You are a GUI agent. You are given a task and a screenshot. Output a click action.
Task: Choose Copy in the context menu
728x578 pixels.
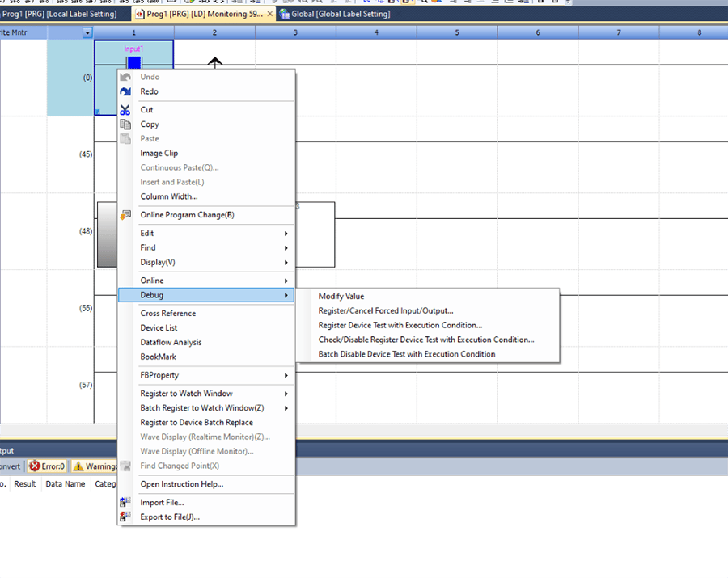206,124
